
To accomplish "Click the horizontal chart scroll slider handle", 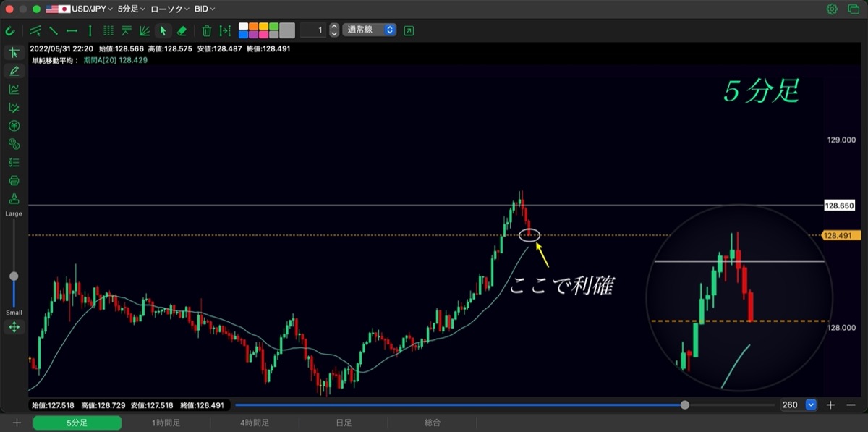I will 685,405.
